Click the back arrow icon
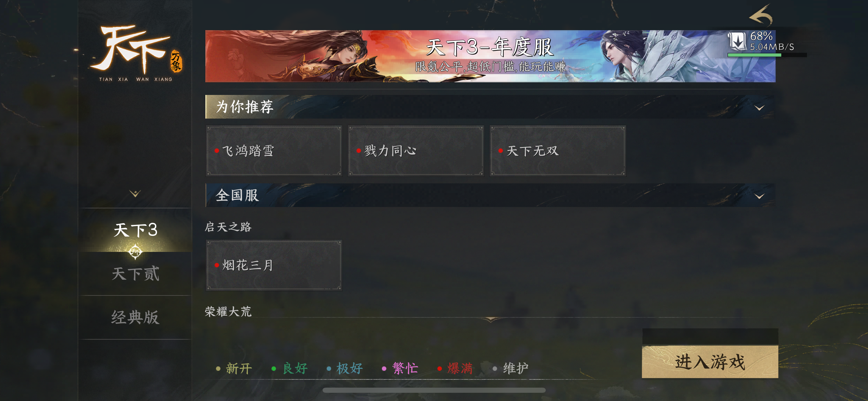 (760, 15)
